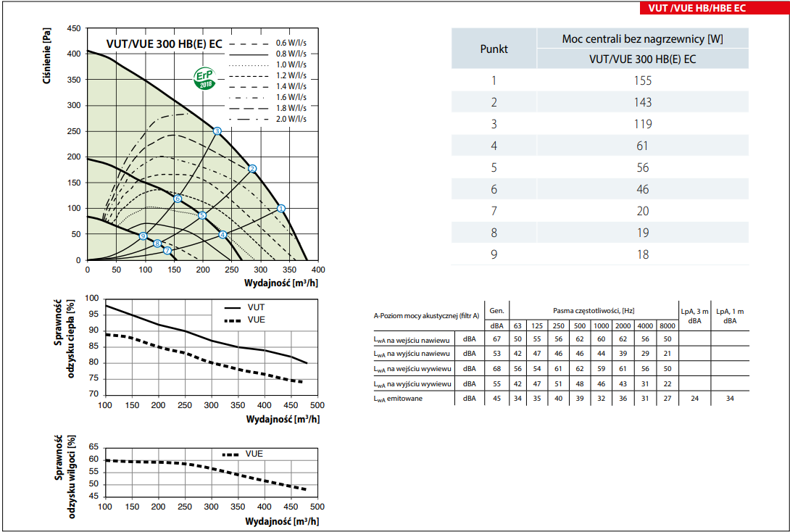
Task: Select circled point 2 on the pressure curve
Action: pos(252,169)
